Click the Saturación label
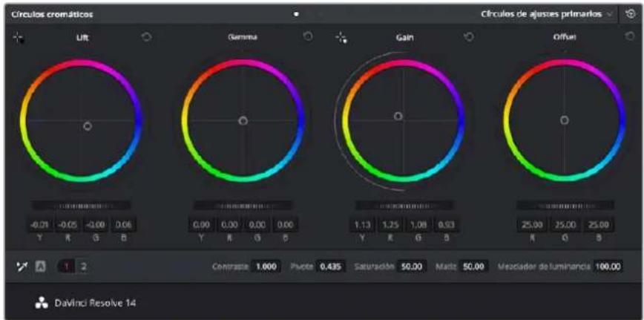Viewport: 644px width, 320px height. pos(374,267)
